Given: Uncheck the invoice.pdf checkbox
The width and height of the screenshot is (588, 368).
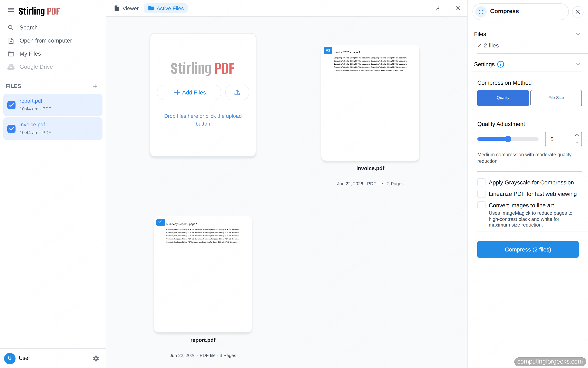Looking at the screenshot, I should [x=11, y=129].
